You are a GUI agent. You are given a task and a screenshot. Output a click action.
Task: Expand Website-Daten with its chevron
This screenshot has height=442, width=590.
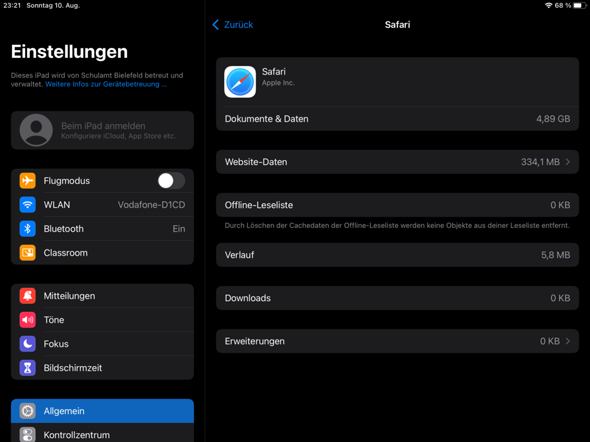567,162
